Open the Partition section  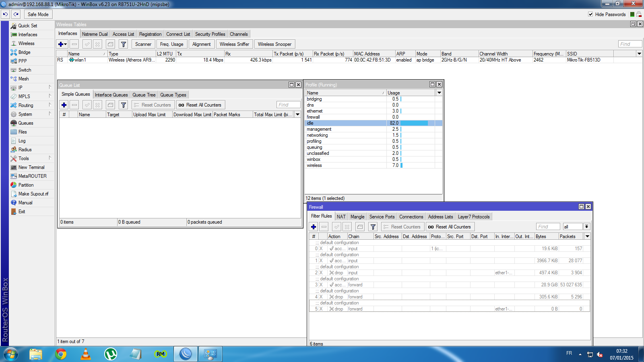(x=26, y=185)
